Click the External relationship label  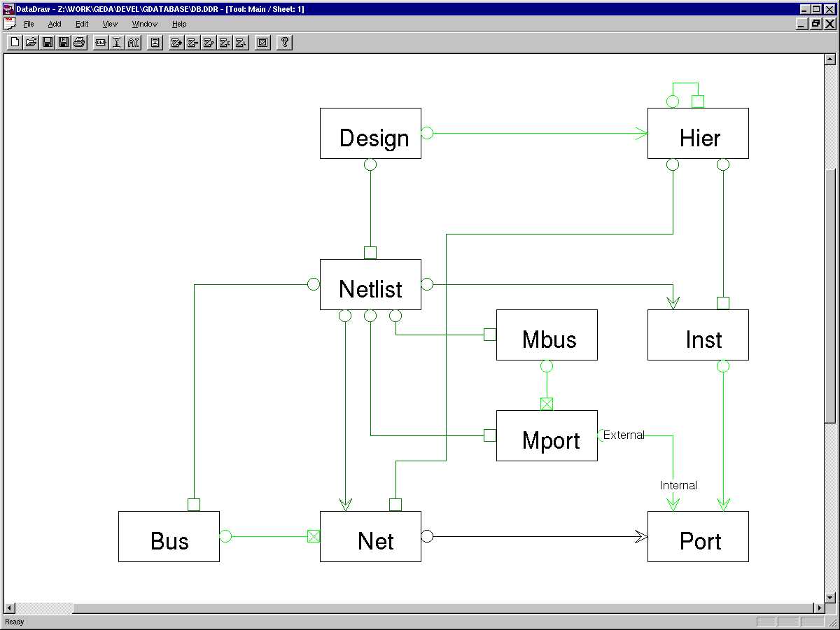coord(623,435)
